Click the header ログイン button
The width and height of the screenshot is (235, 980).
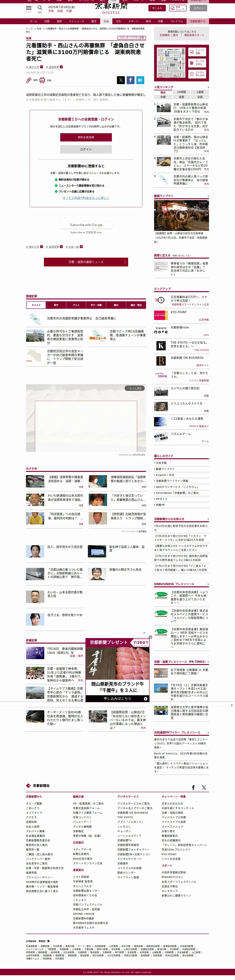coord(199,8)
